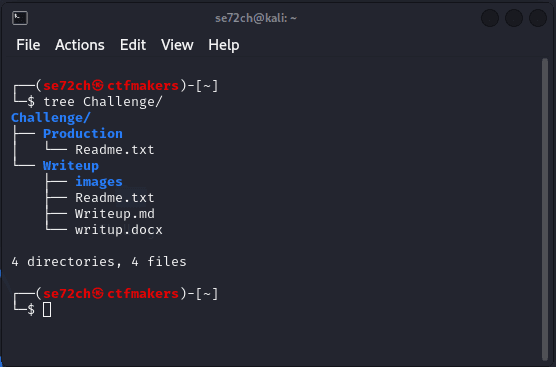Viewport: 556px width, 367px height.
Task: Click the window title se72ch@kali
Action: (256, 18)
